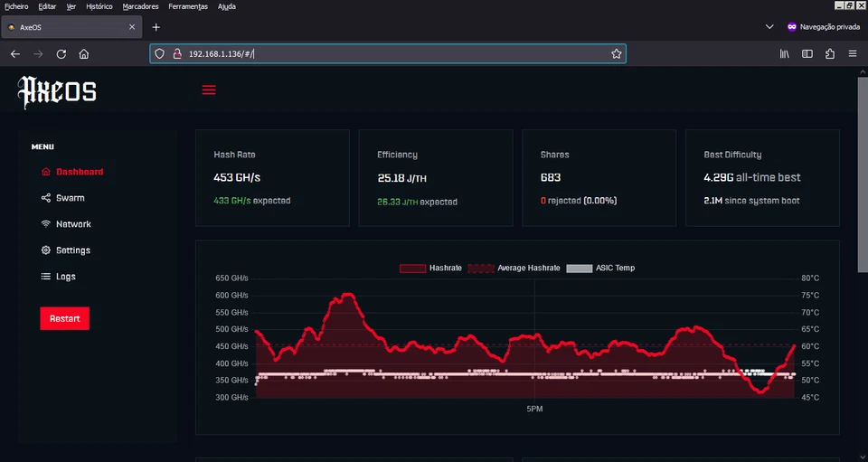Open the Marcadores menu
868x462 pixels.
(x=141, y=6)
